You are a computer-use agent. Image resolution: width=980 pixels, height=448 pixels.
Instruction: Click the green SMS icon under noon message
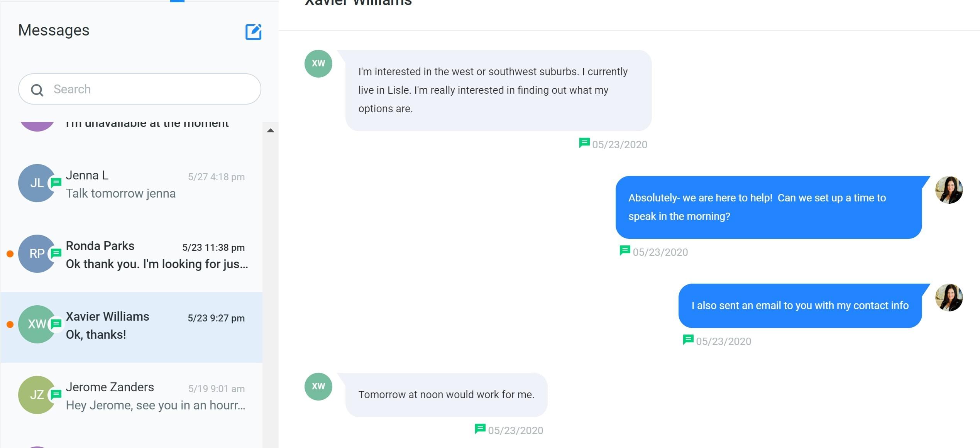click(480, 429)
